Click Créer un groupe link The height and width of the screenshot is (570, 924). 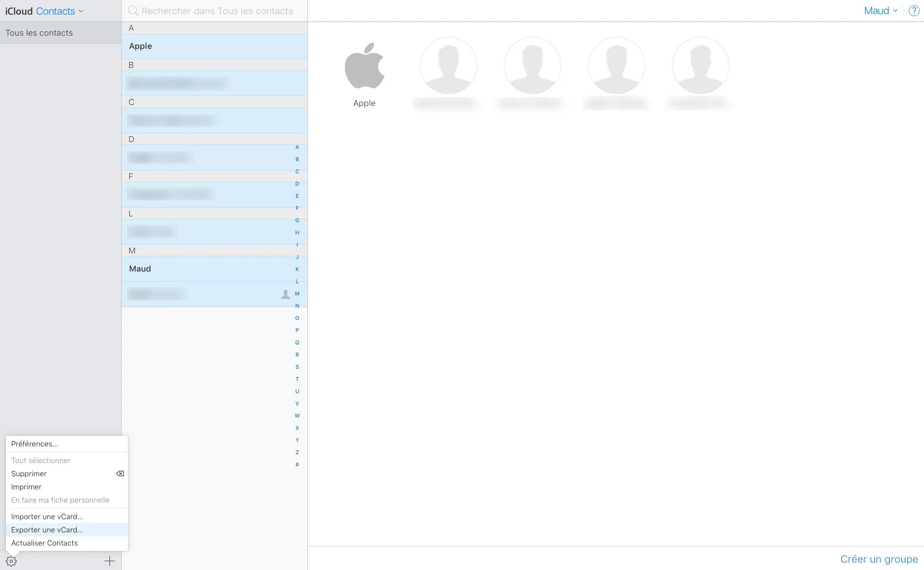click(879, 559)
